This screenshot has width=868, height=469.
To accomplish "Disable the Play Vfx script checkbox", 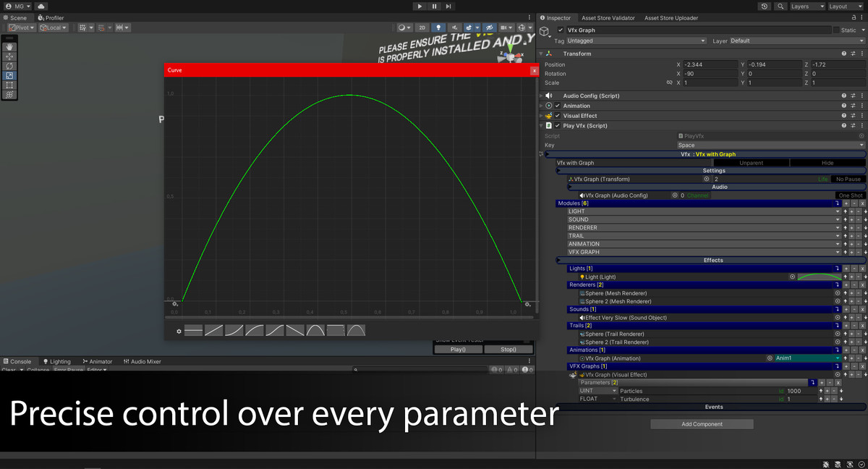I will click(558, 126).
